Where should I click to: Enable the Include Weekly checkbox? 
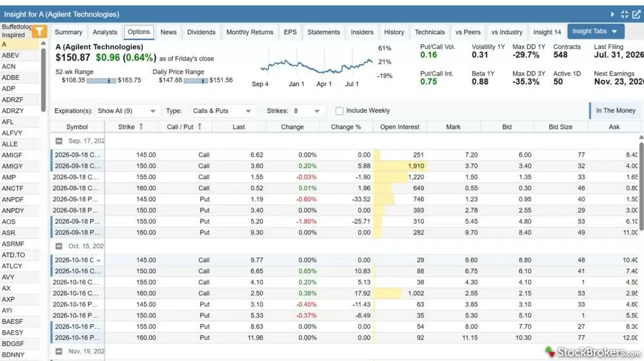[339, 111]
